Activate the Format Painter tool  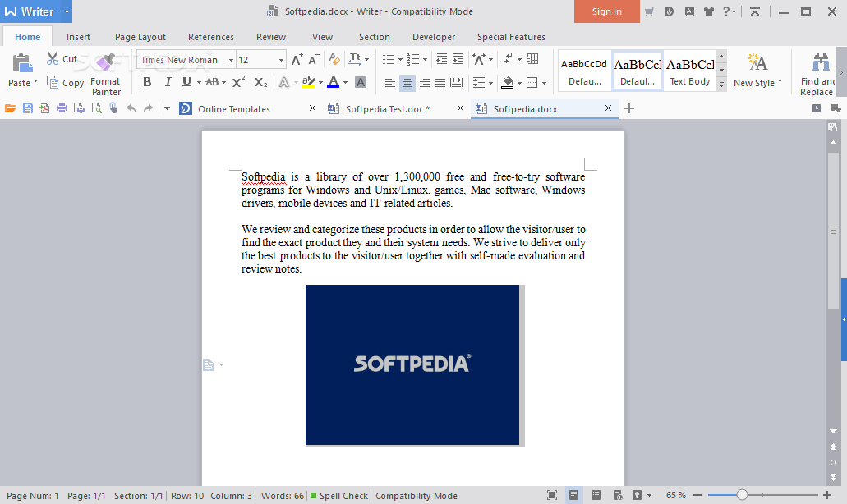105,75
